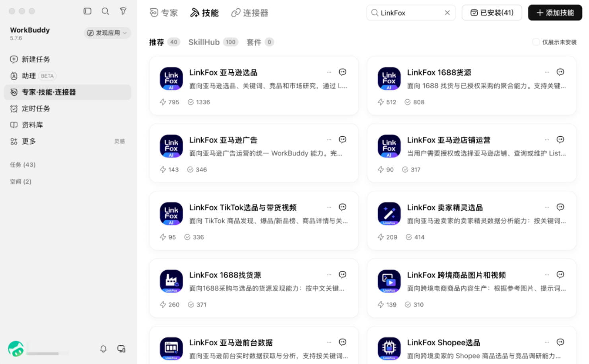
Task: Open notifications bell icon
Action: 103,349
